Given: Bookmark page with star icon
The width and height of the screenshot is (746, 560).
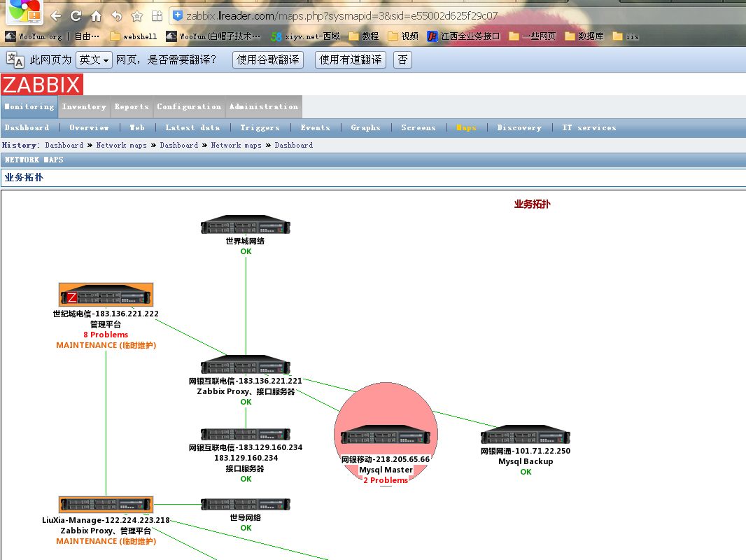Looking at the screenshot, I should [137, 17].
